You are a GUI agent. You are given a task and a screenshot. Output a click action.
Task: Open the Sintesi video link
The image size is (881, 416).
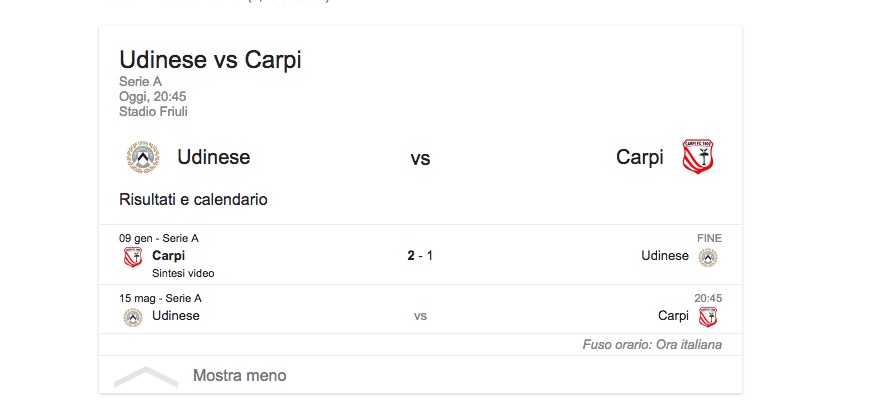tap(183, 273)
